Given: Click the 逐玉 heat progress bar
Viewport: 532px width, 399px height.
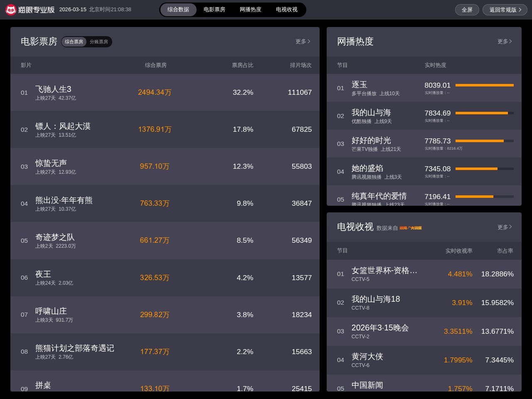Looking at the screenshot, I should [484, 85].
